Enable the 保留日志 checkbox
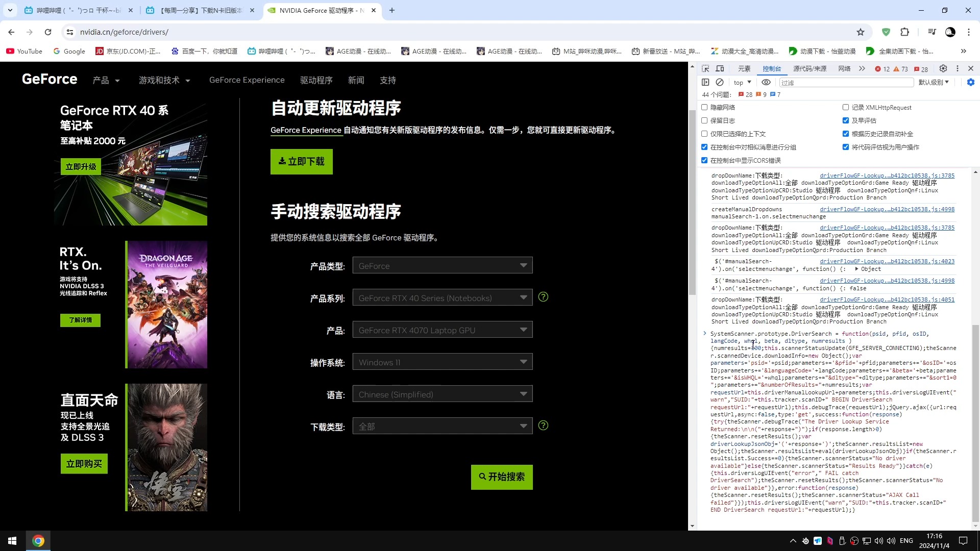Image resolution: width=980 pixels, height=551 pixels. [704, 120]
